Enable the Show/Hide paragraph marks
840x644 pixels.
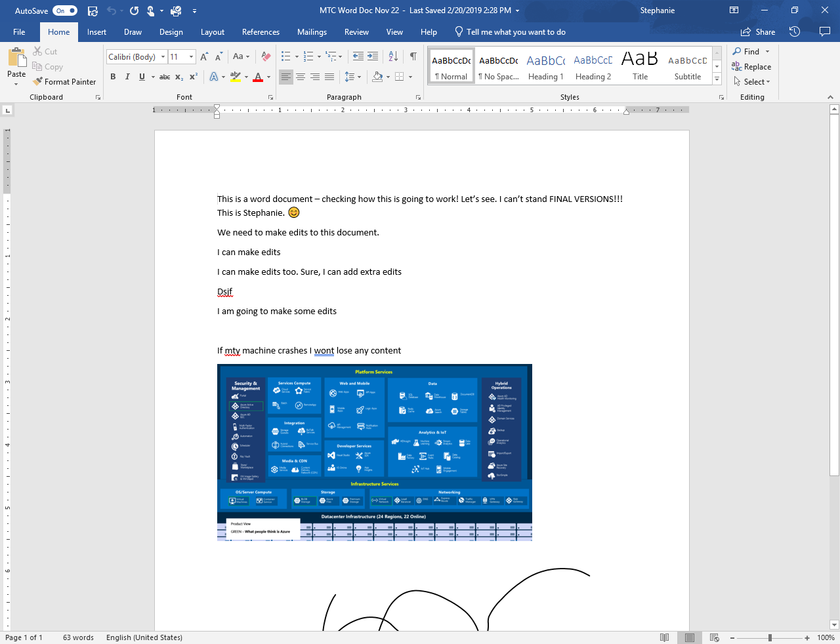click(x=413, y=56)
